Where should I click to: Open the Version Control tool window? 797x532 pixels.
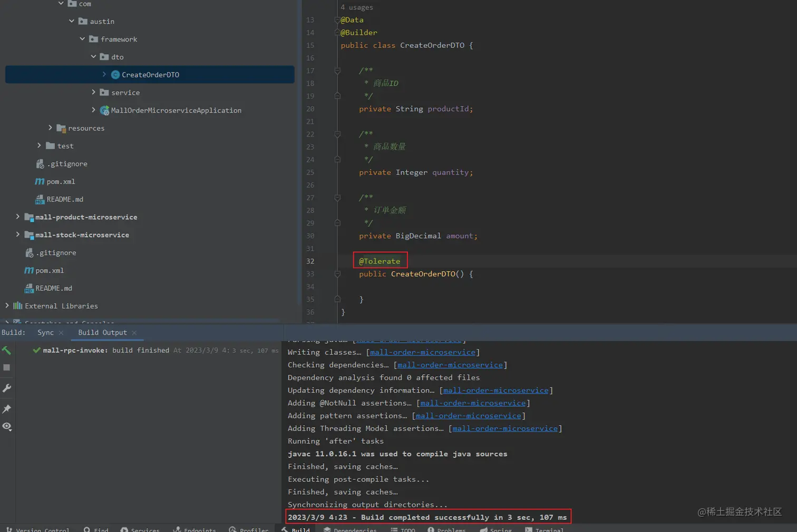[x=37, y=529]
